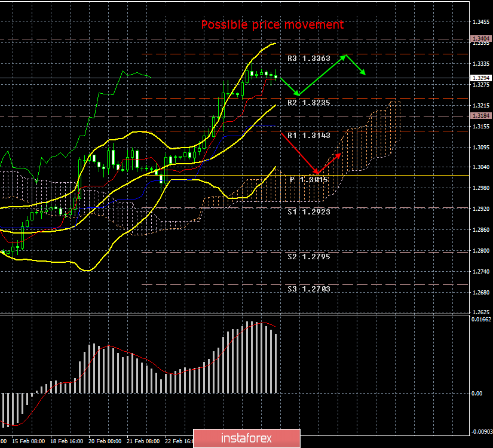493x448 pixels.
Task: Click the 15 Feb 08:00 time label
Action: 29,441
